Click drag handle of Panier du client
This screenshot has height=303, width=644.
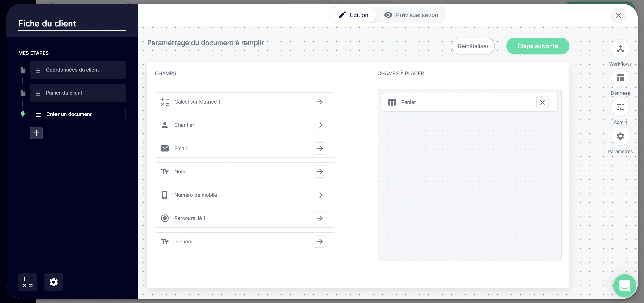(x=38, y=93)
